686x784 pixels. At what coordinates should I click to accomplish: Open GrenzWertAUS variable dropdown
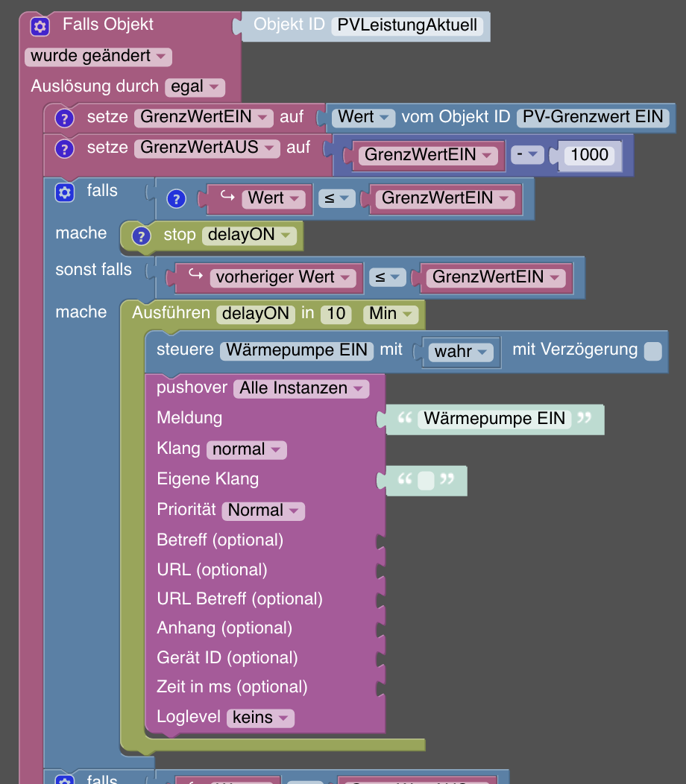point(207,148)
